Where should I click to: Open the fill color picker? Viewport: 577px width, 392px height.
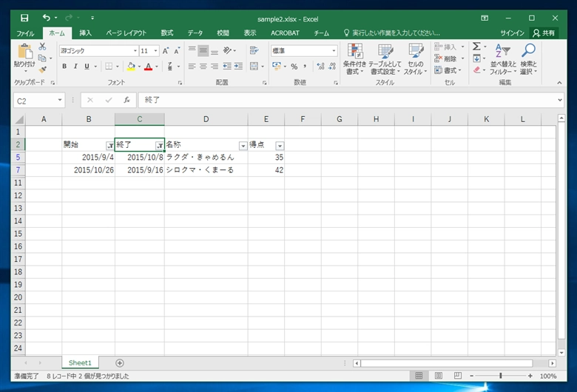pyautogui.click(x=141, y=67)
